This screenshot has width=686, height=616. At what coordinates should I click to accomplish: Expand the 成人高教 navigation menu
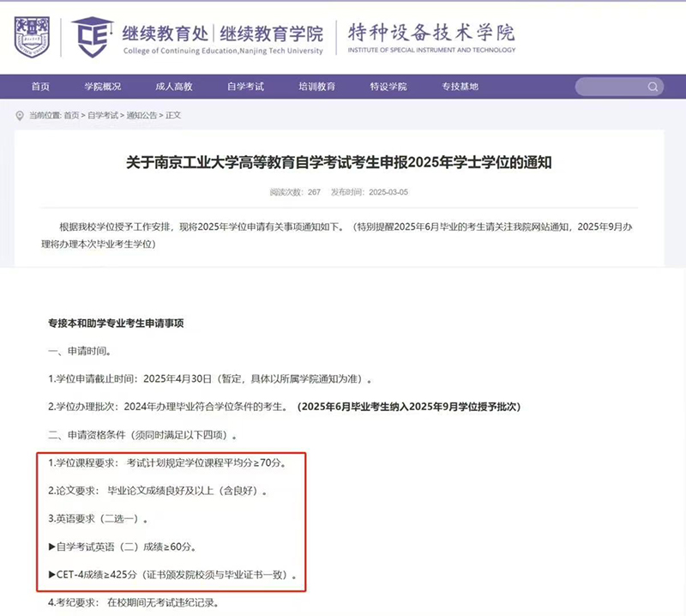(x=174, y=87)
